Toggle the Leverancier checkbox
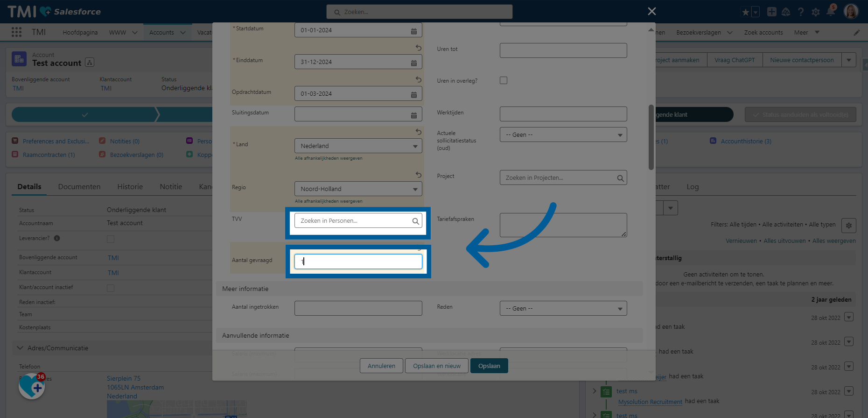 click(111, 239)
